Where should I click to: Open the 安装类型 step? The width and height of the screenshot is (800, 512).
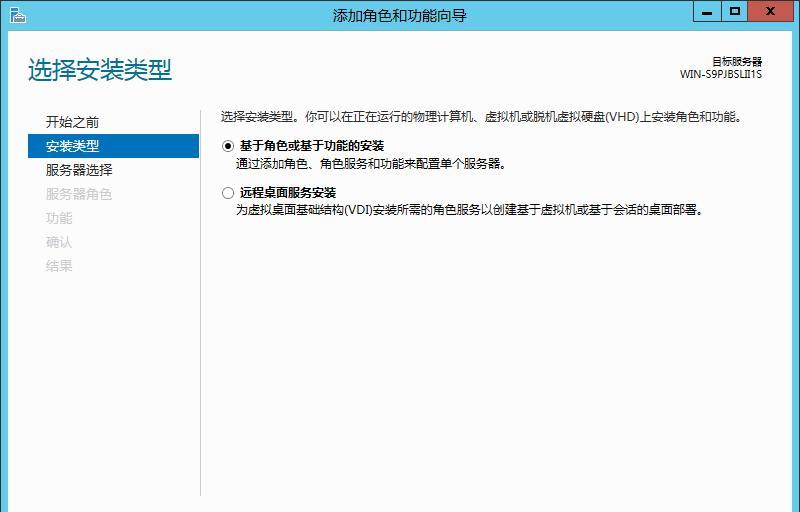point(113,146)
